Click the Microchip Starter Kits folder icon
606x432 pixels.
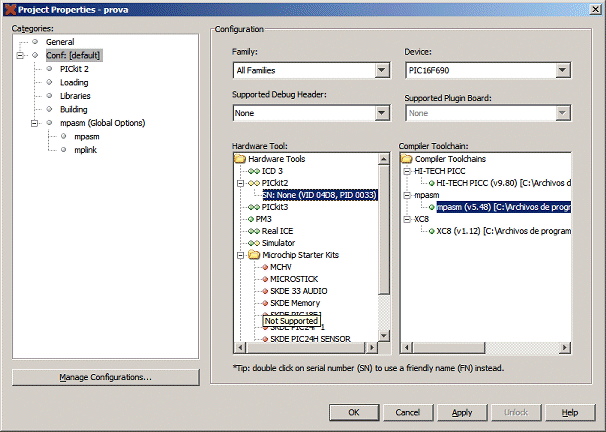point(254,255)
